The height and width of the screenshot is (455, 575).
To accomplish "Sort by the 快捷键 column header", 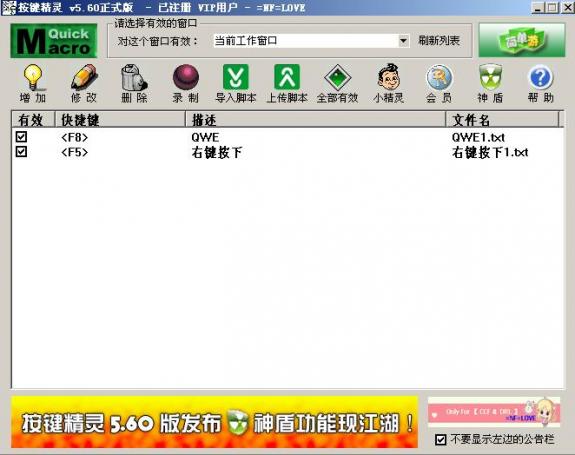I will pos(120,120).
